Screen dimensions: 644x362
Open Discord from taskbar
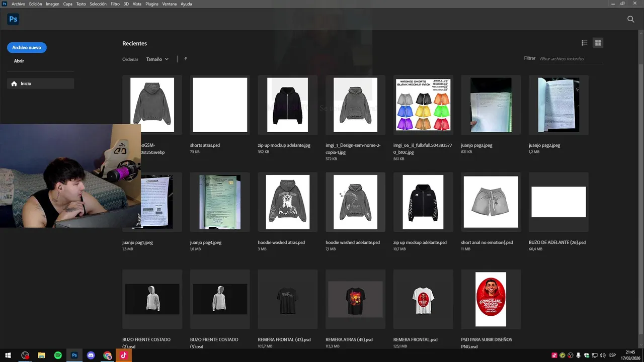point(91,355)
